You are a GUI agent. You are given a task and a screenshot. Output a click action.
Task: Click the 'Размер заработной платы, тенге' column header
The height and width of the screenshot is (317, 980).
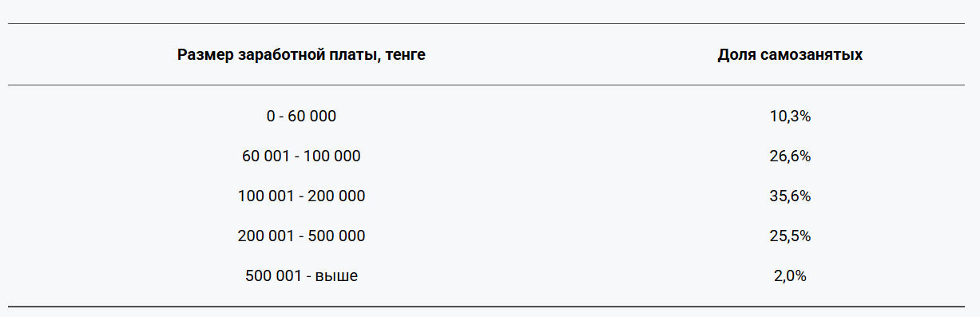tap(301, 55)
